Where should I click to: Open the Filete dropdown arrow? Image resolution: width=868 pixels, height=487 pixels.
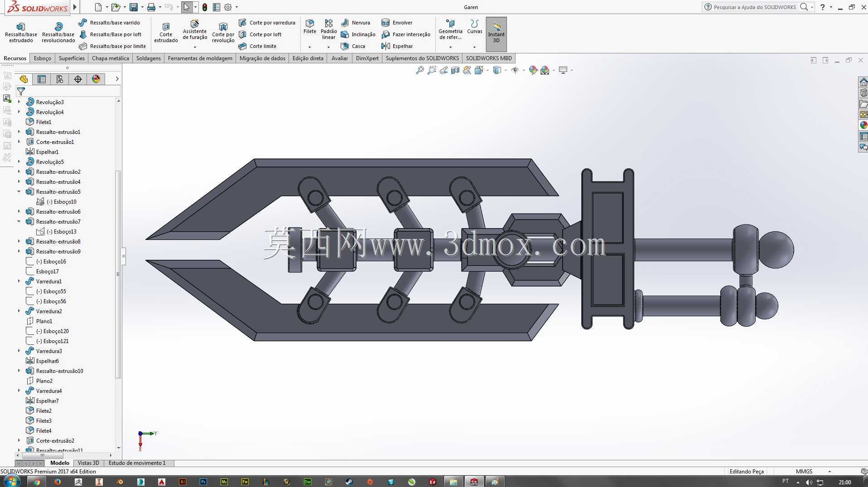[310, 47]
